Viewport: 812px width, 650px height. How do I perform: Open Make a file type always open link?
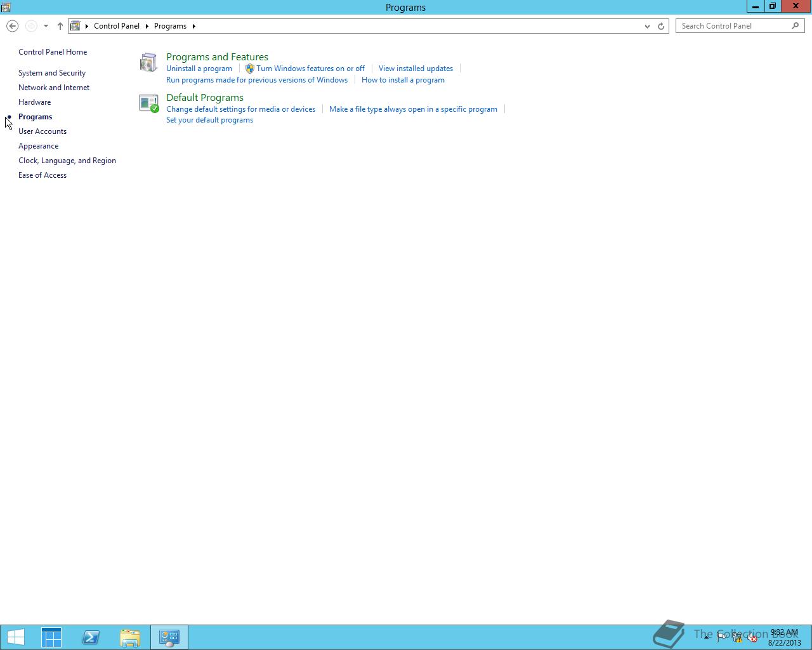[x=413, y=109]
